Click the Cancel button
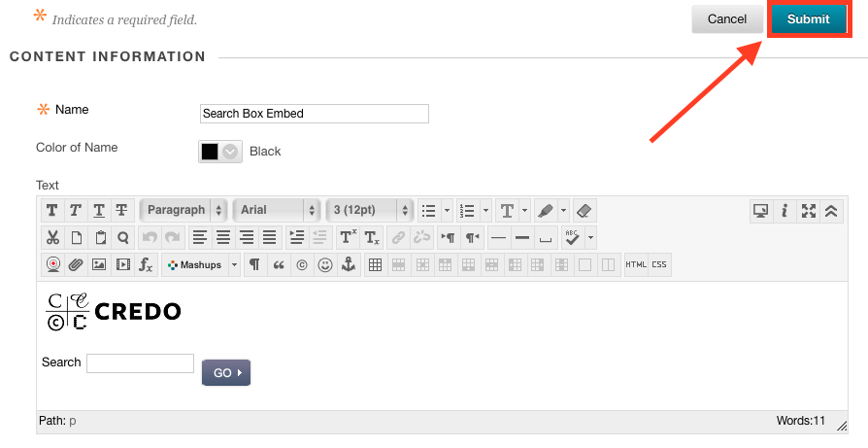Image resolution: width=868 pixels, height=448 pixels. tap(727, 18)
